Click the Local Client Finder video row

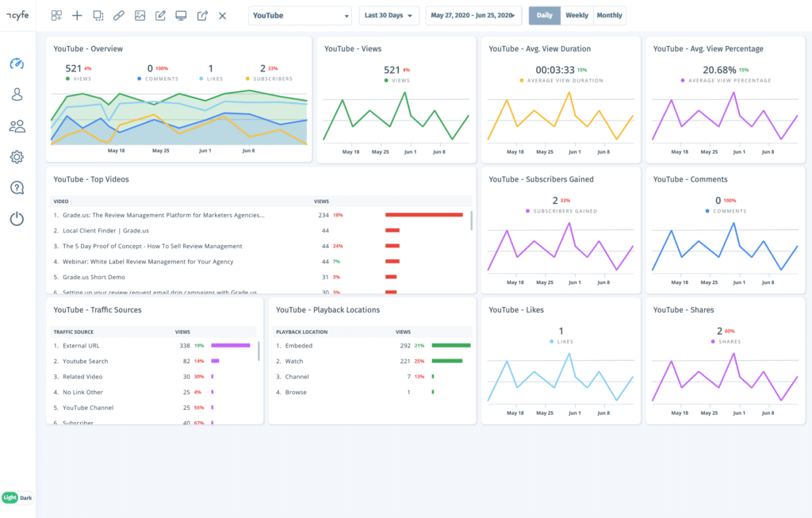[261, 231]
